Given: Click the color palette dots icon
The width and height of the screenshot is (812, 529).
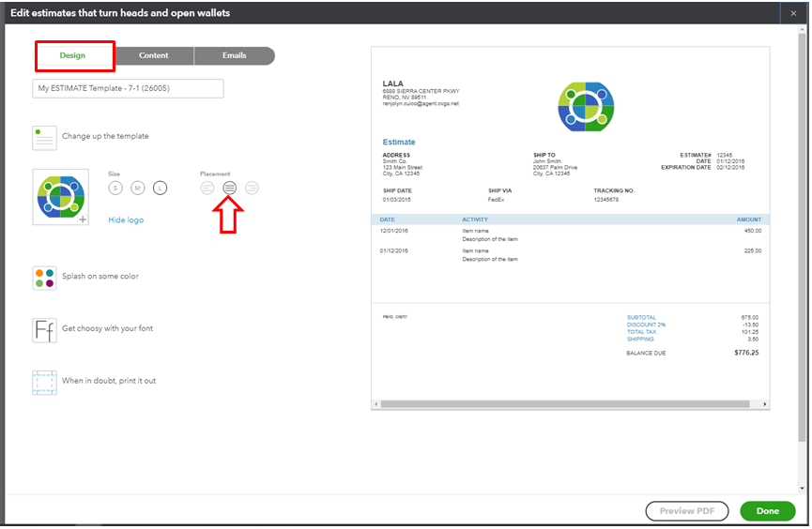Looking at the screenshot, I should 44,278.
